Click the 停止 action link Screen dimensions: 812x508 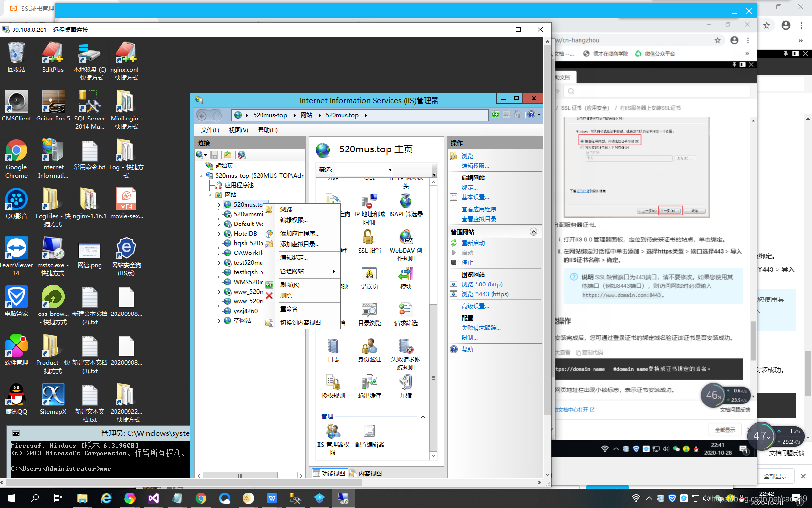[x=467, y=263]
